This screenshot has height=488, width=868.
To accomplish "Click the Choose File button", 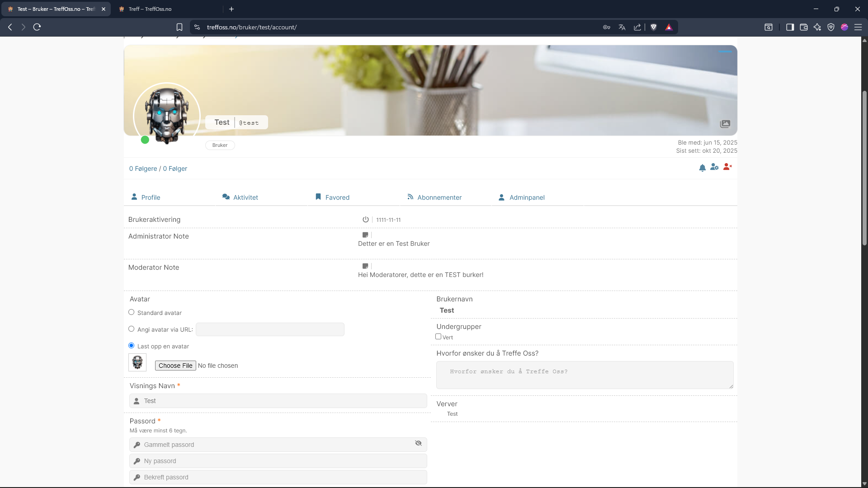I will [x=175, y=366].
